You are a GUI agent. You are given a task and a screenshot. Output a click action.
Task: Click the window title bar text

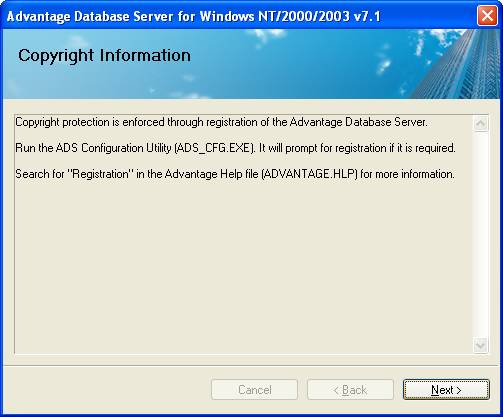(193, 16)
